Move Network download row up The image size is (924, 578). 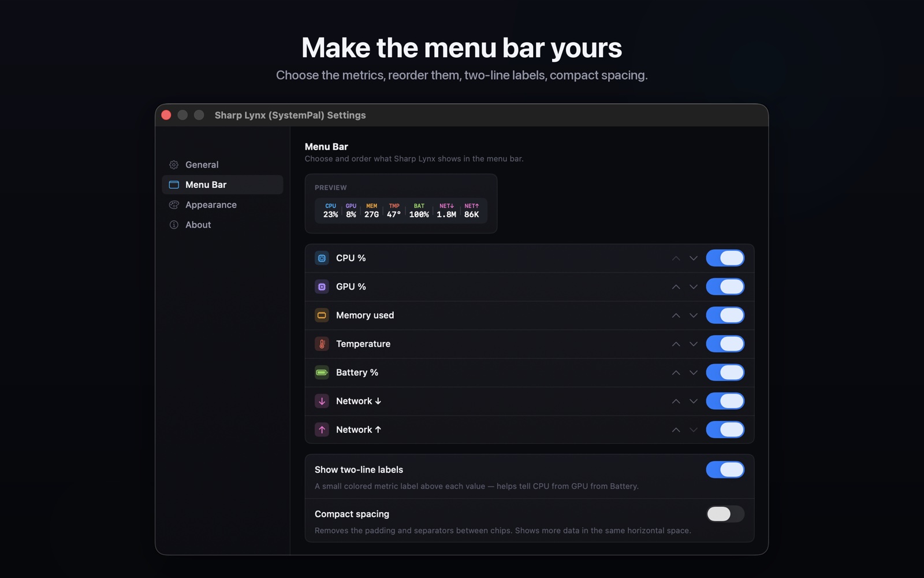pyautogui.click(x=676, y=401)
